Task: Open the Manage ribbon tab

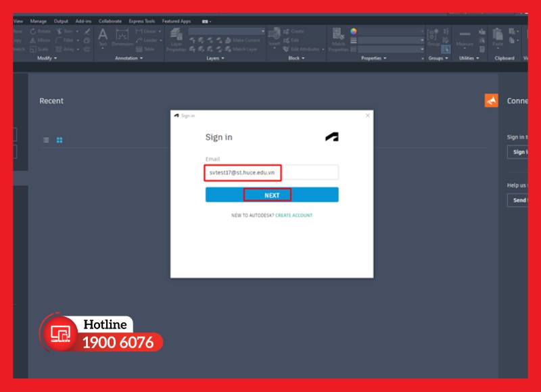Action: [39, 22]
